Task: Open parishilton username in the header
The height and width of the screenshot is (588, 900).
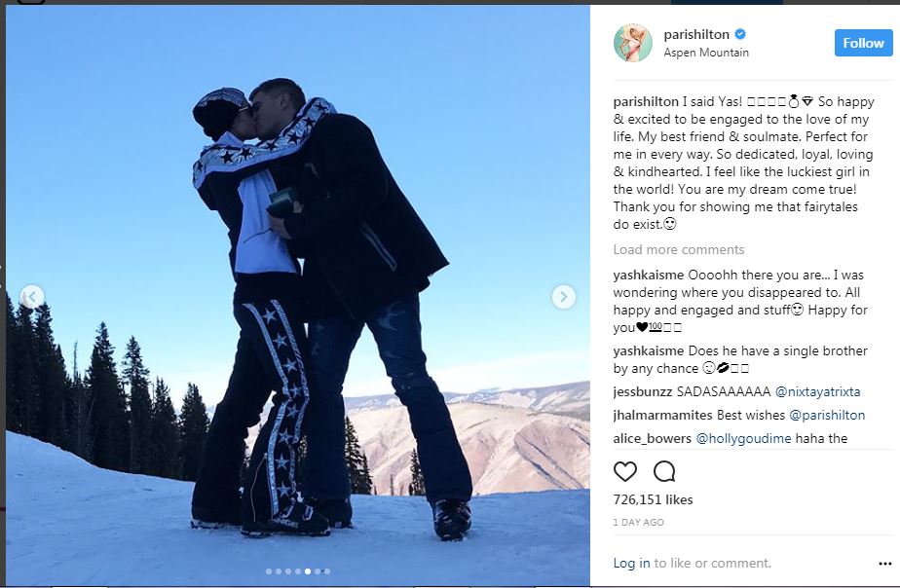Action: 696,34
